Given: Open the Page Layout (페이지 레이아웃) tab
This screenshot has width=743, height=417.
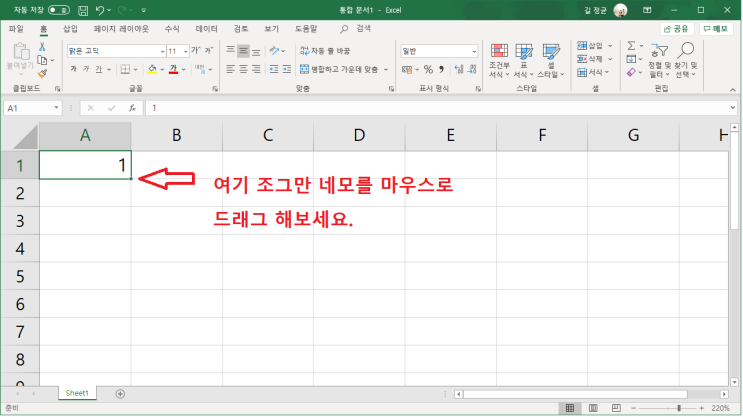Looking at the screenshot, I should point(121,29).
